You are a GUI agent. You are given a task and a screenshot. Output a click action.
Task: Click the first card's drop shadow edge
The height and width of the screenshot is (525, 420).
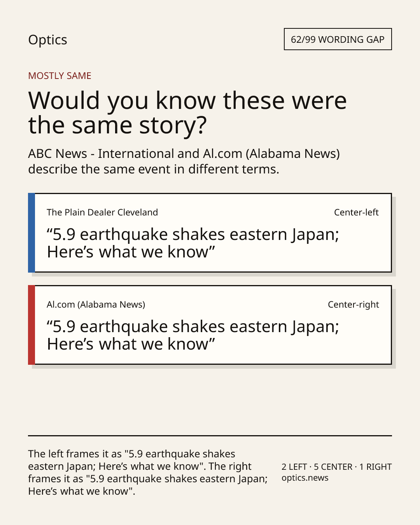pyautogui.click(x=394, y=236)
